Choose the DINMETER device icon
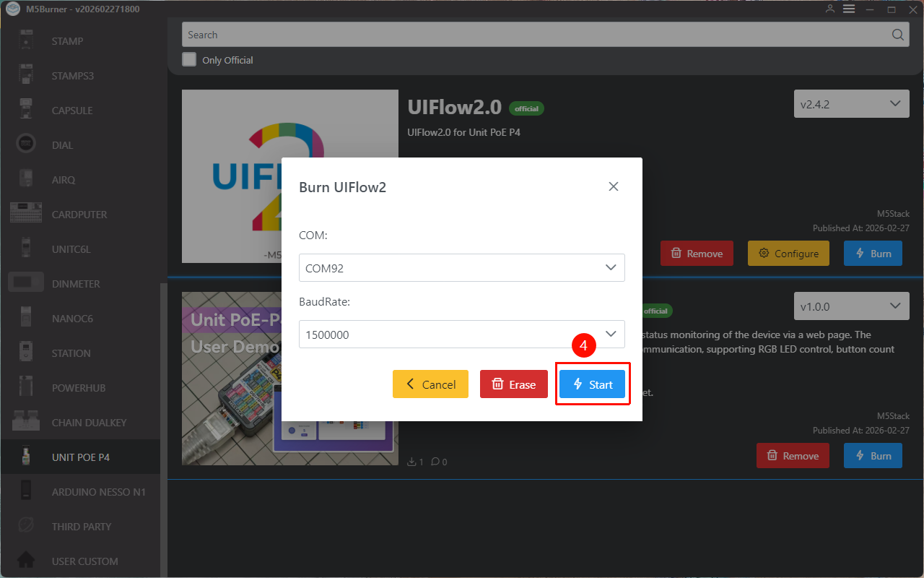 [x=26, y=283]
